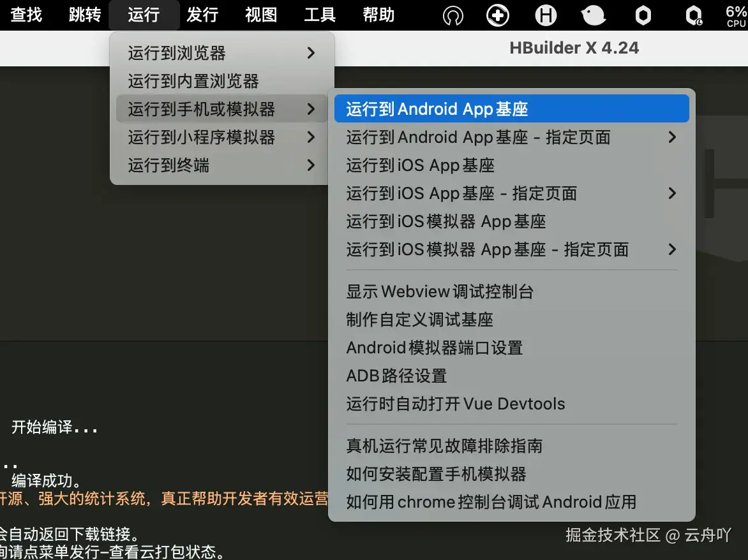
Task: Open the CPU usage indicator
Action: [736, 16]
